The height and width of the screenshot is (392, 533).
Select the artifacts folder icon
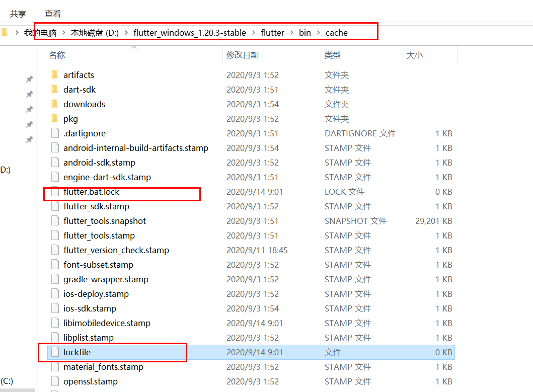click(x=55, y=74)
